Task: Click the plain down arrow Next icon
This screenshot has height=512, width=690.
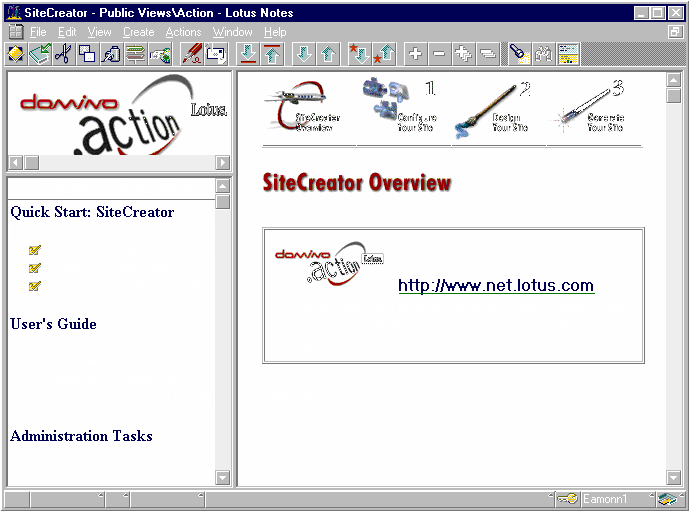Action: (x=304, y=54)
